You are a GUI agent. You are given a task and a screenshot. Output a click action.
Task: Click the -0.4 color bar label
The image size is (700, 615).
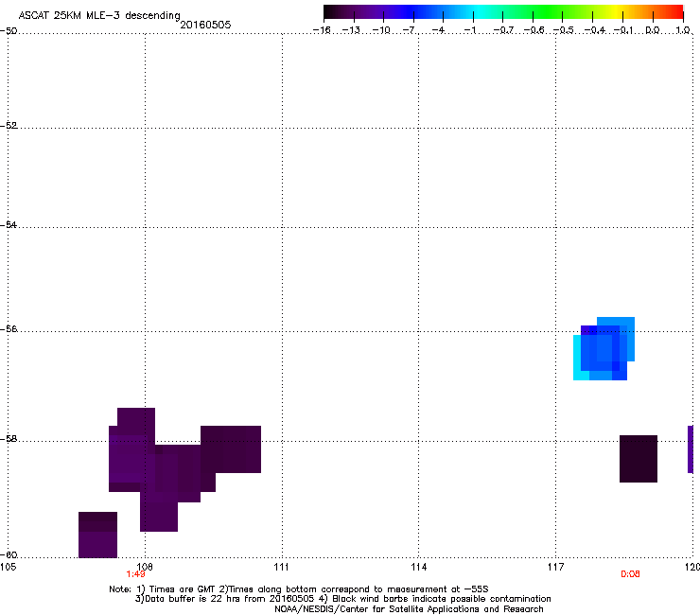[x=595, y=30]
